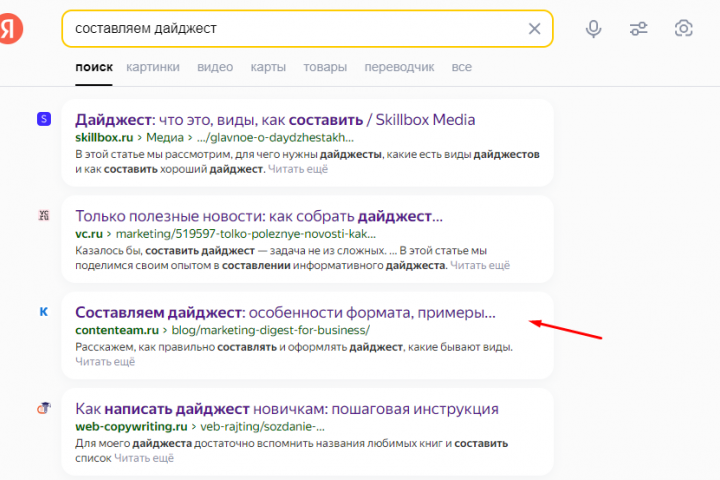This screenshot has height=480, width=720.
Task: Click the skillbox.ru domain link
Action: [x=104, y=137]
